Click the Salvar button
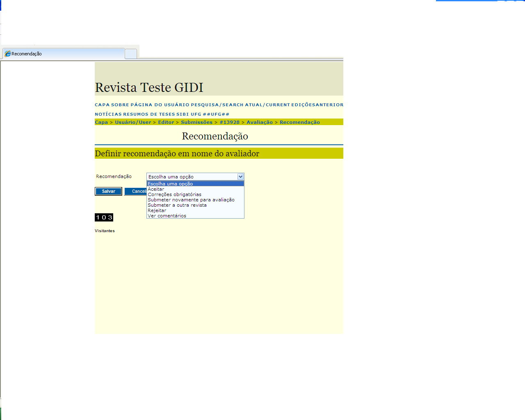525x420 pixels. (x=108, y=192)
